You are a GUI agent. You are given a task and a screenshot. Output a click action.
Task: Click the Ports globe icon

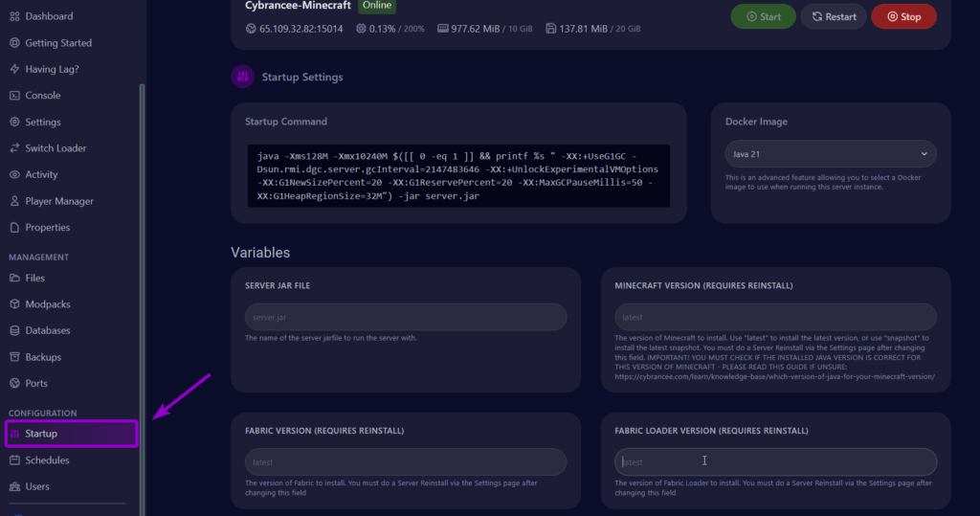[x=14, y=383]
